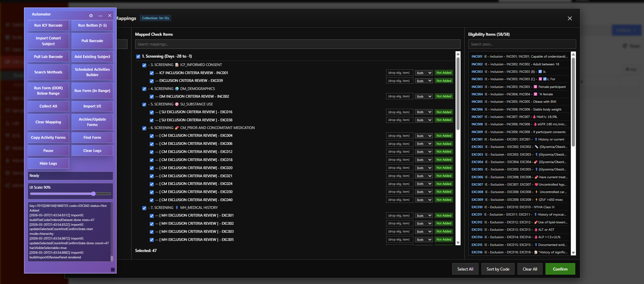The image size is (644, 284).
Task: Click the SU_SUBSTANCE USE icon
Action: [177, 104]
